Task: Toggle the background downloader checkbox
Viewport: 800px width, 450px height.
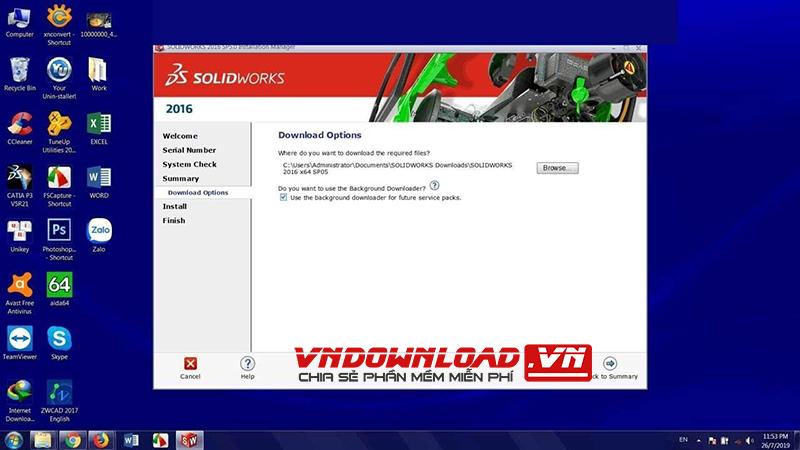Action: pos(283,197)
